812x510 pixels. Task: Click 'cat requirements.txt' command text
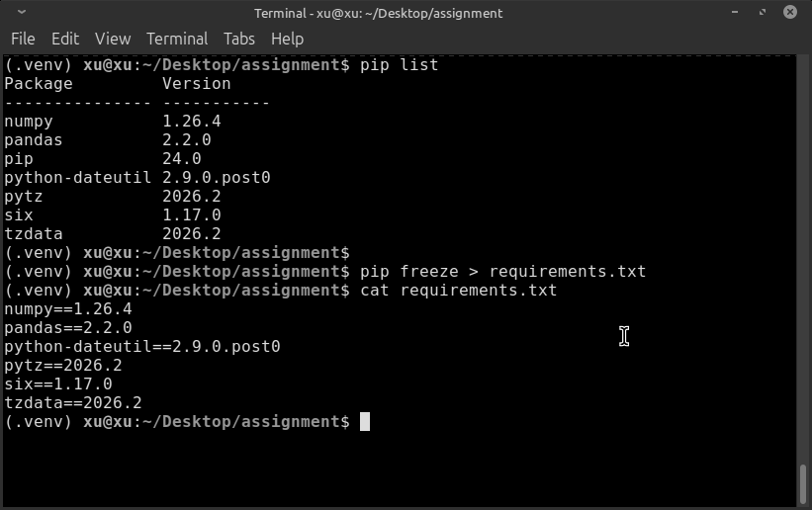pyautogui.click(x=458, y=290)
